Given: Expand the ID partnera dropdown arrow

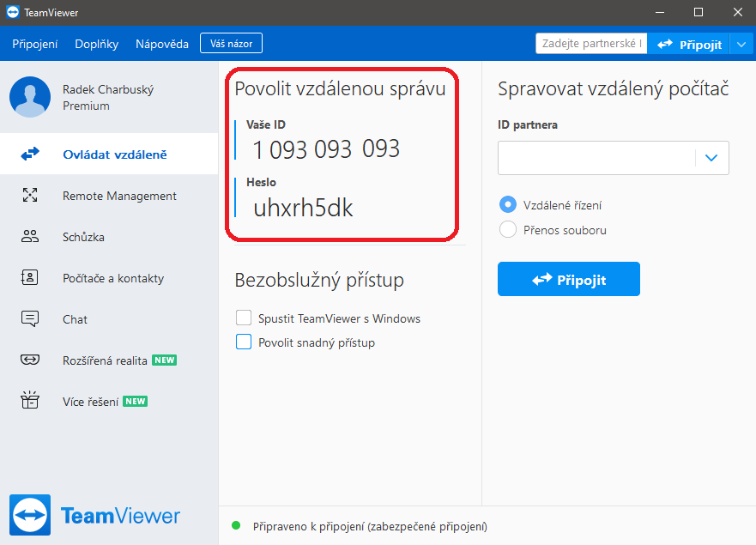Looking at the screenshot, I should (x=711, y=158).
